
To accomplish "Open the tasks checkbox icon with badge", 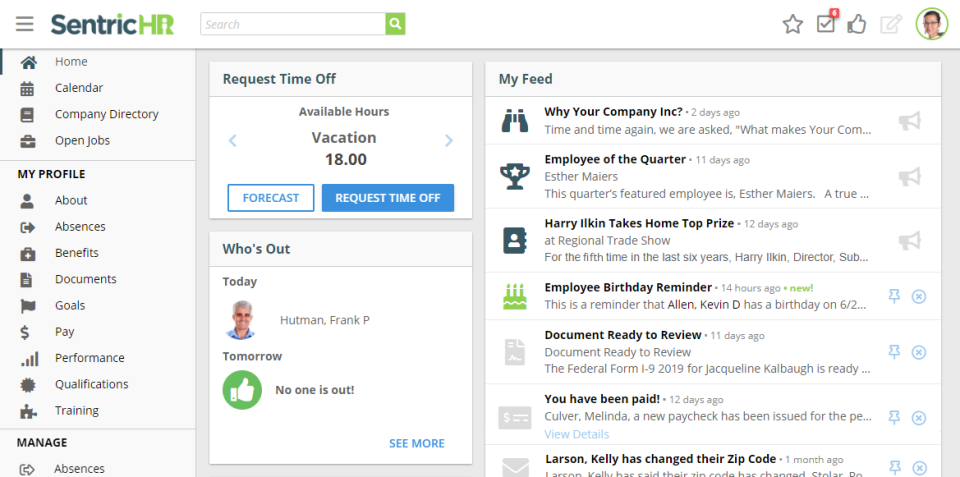I will [826, 23].
